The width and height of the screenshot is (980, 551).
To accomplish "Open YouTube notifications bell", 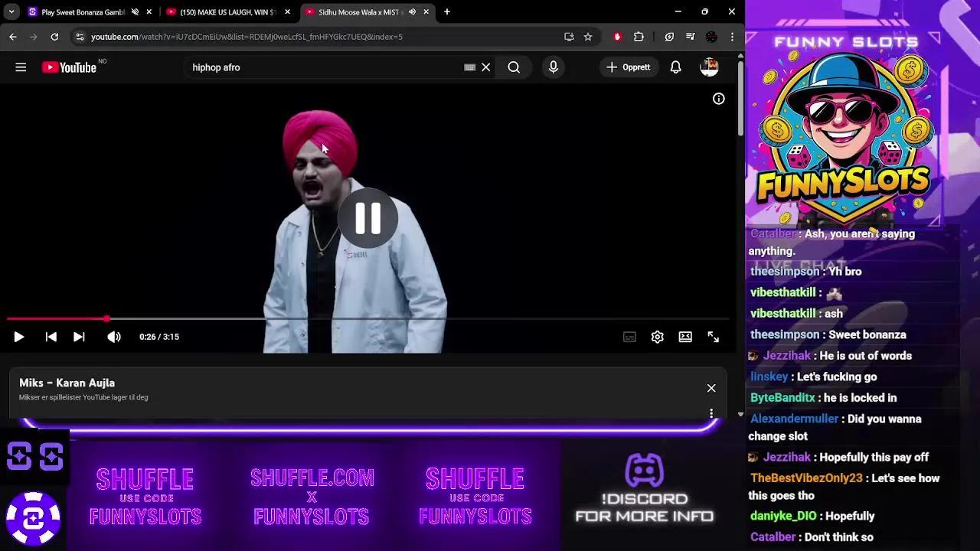I will point(675,67).
